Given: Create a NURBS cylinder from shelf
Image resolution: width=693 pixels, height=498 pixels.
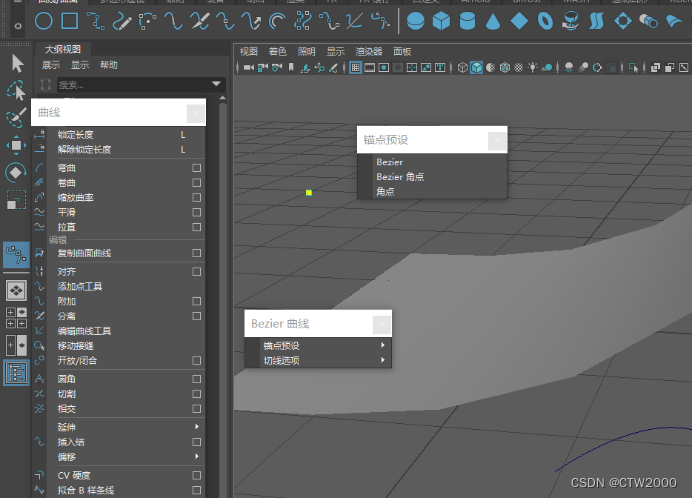Looking at the screenshot, I should [x=467, y=21].
